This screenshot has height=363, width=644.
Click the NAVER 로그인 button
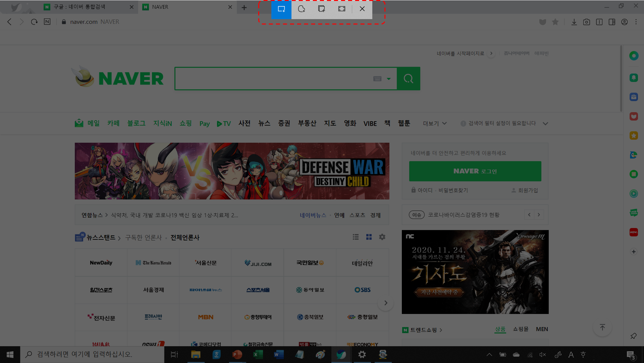pos(475,171)
